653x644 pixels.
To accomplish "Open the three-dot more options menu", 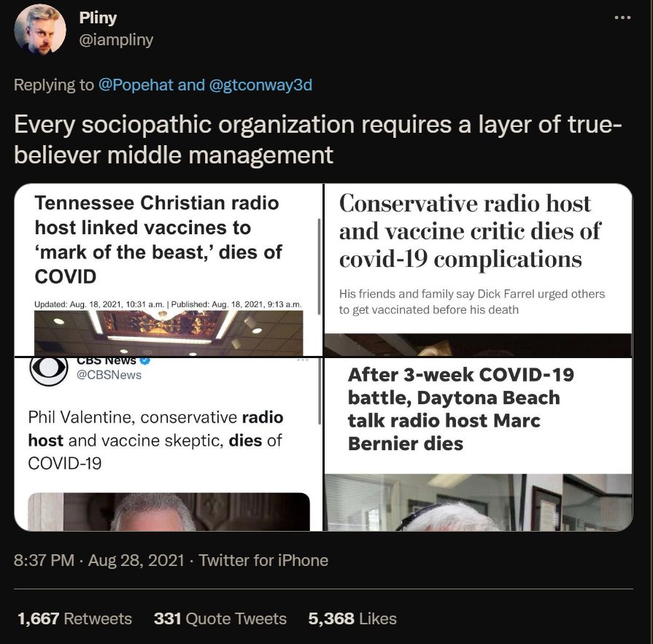I will click(622, 18).
